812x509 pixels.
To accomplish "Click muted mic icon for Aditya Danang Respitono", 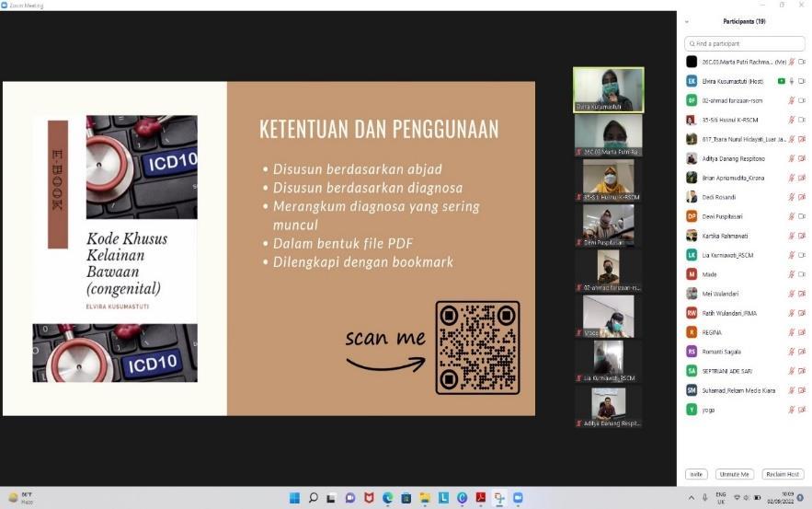I will tap(791, 158).
